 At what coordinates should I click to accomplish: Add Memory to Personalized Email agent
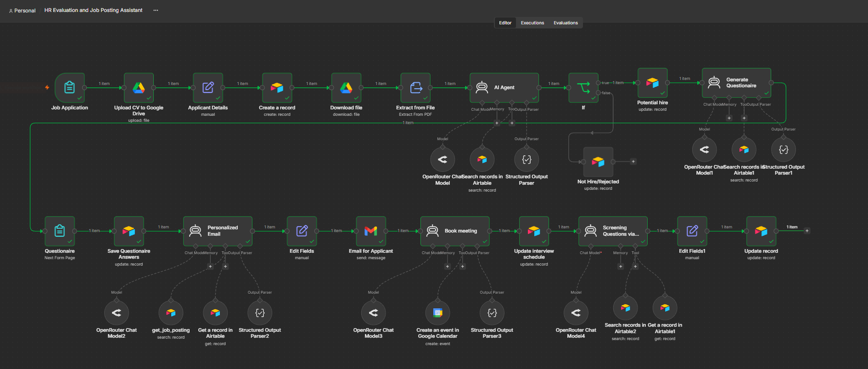click(210, 266)
